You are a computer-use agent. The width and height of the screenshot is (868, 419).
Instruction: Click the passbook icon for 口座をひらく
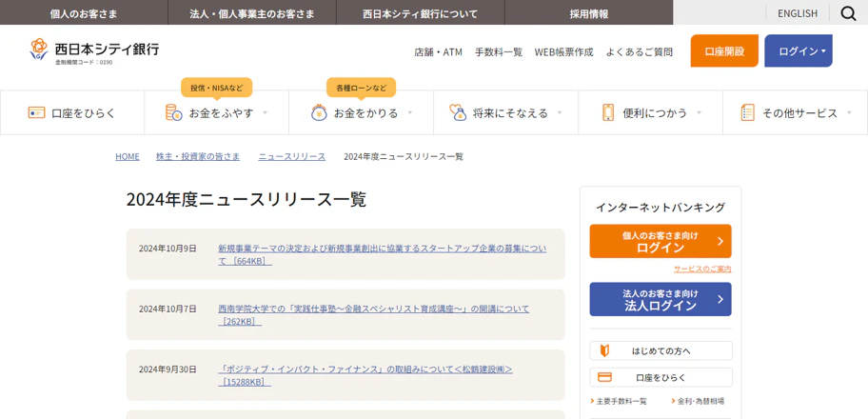tap(36, 112)
